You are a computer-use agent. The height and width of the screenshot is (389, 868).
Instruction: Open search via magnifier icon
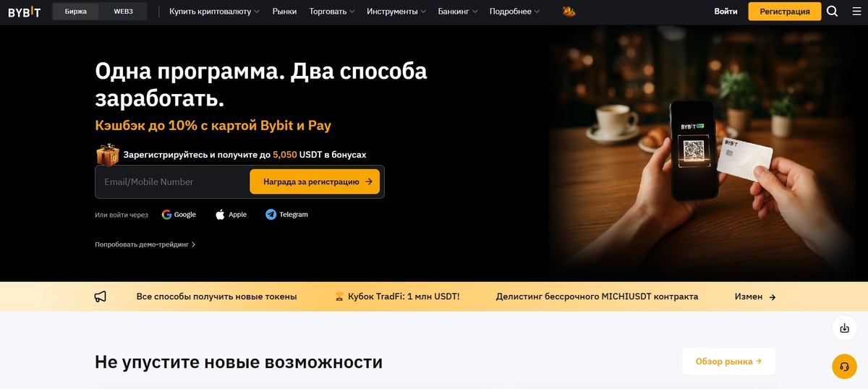(833, 12)
